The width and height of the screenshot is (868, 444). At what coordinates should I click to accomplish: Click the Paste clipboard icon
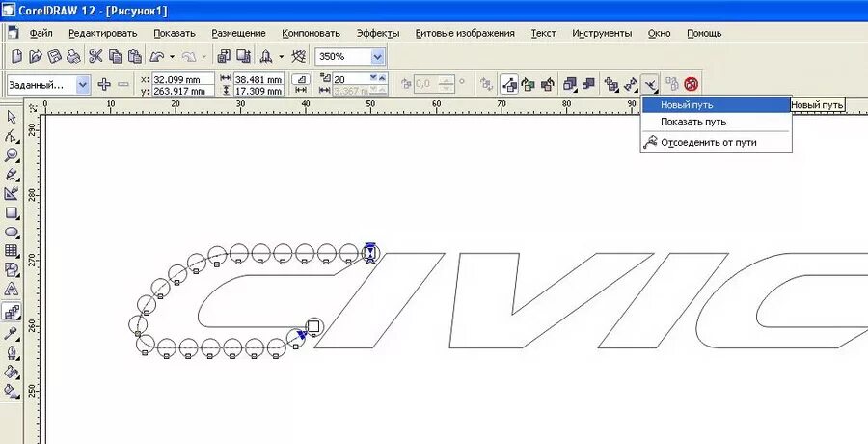click(134, 57)
